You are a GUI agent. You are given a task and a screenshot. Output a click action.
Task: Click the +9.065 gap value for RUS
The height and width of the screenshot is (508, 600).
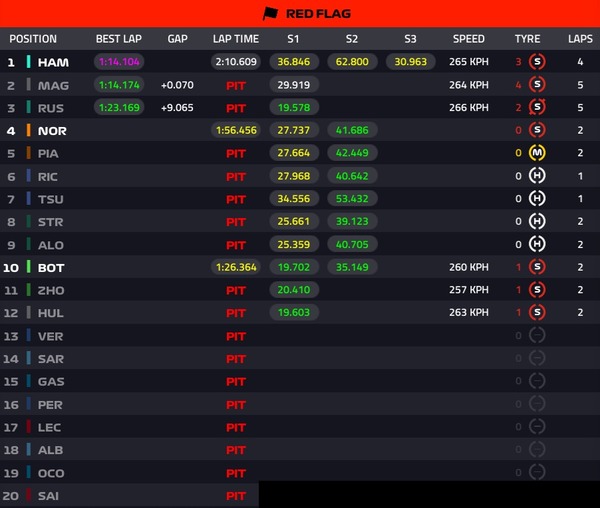177,107
